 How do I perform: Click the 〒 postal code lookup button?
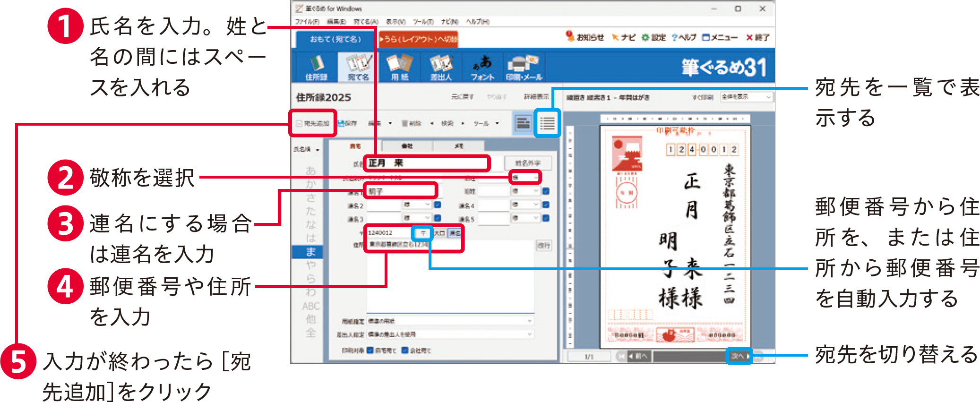click(x=423, y=233)
